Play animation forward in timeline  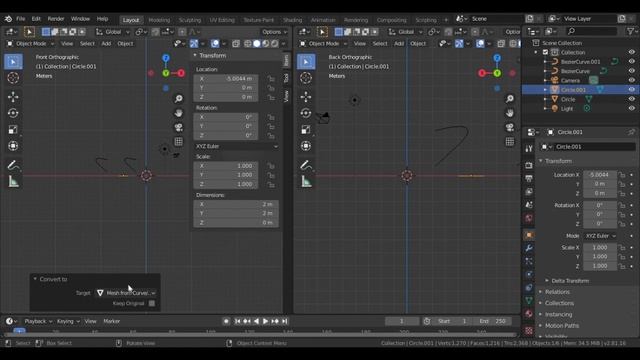265,321
